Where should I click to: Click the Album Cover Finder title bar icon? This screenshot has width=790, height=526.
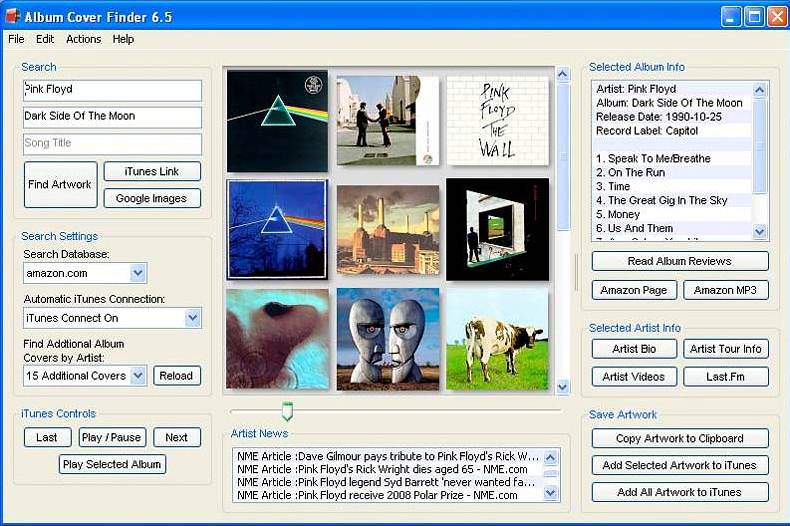click(12, 16)
